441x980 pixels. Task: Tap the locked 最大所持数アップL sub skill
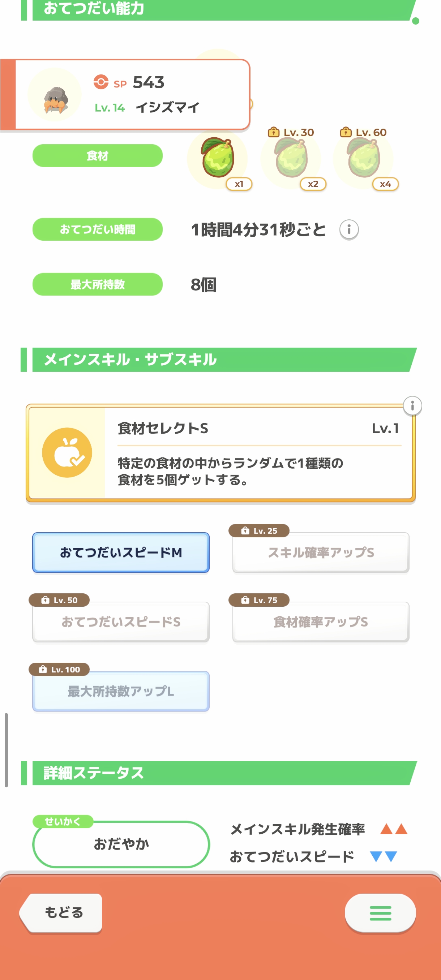[x=121, y=691]
